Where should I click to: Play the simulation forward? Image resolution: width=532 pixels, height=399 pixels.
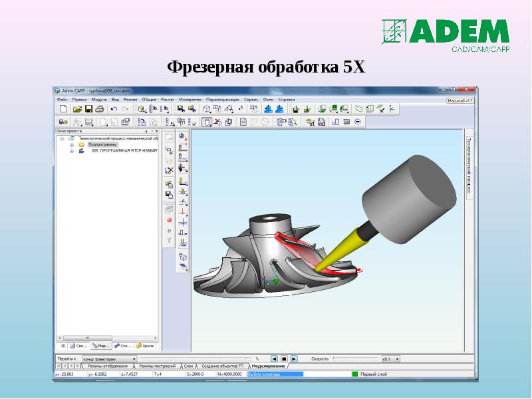[x=294, y=358]
